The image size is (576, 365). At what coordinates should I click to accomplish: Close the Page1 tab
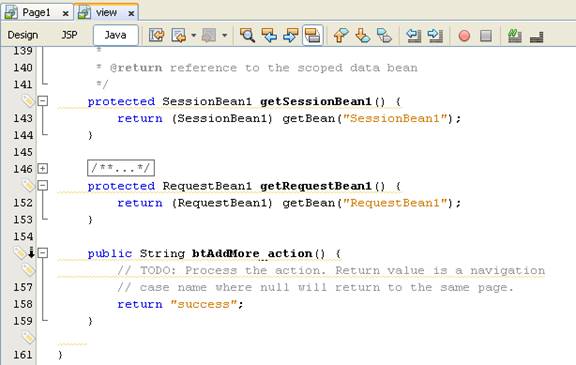[x=65, y=14]
